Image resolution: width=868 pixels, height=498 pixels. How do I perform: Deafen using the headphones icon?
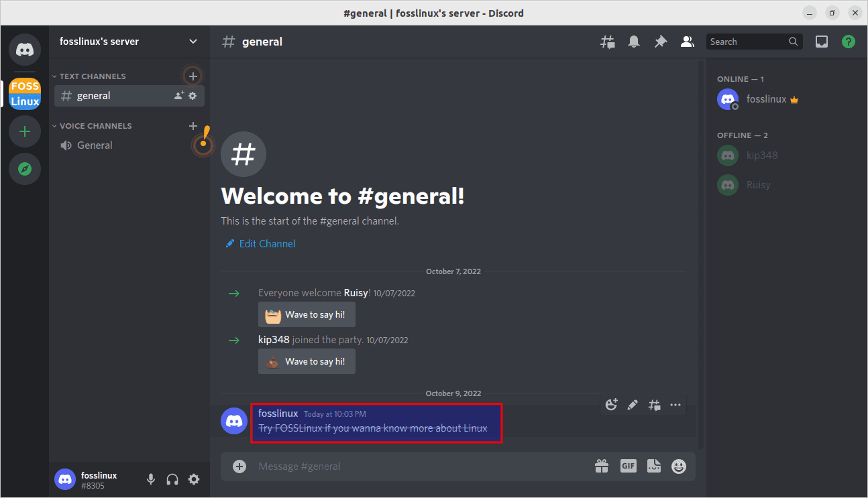[172, 479]
